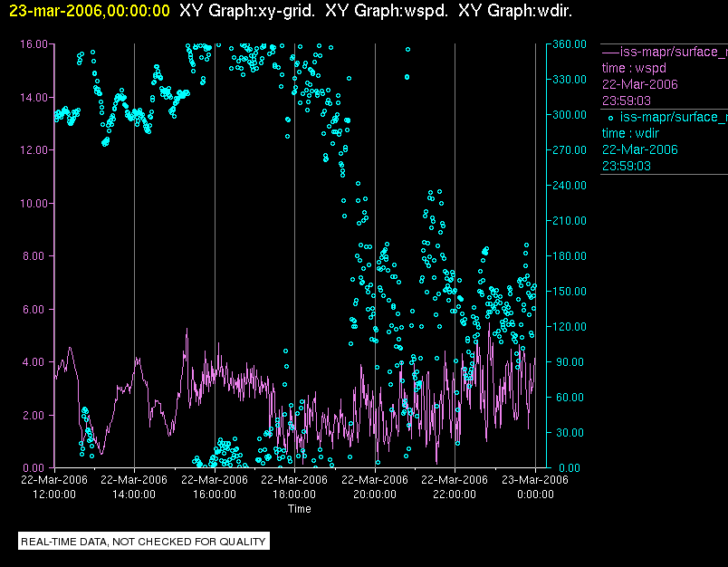This screenshot has height=567, width=728.
Task: Click the 23-Mar-2006 0:00:00 time label
Action: (x=535, y=486)
